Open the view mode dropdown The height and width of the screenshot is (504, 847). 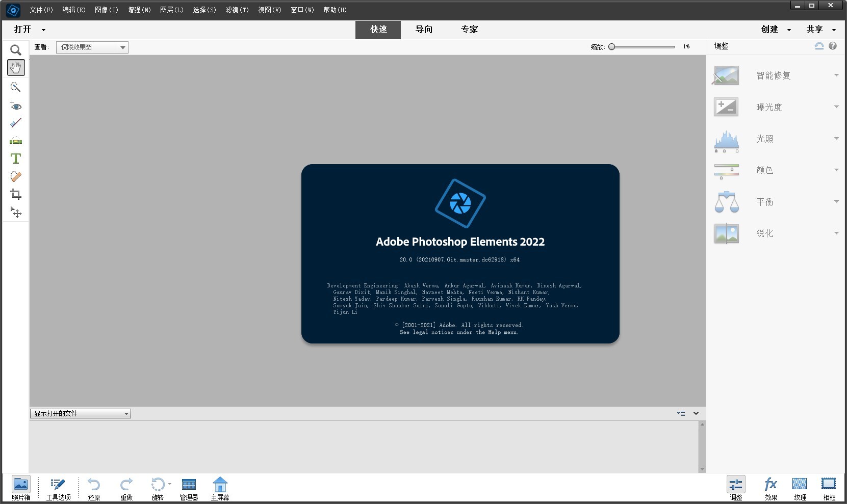(x=92, y=47)
